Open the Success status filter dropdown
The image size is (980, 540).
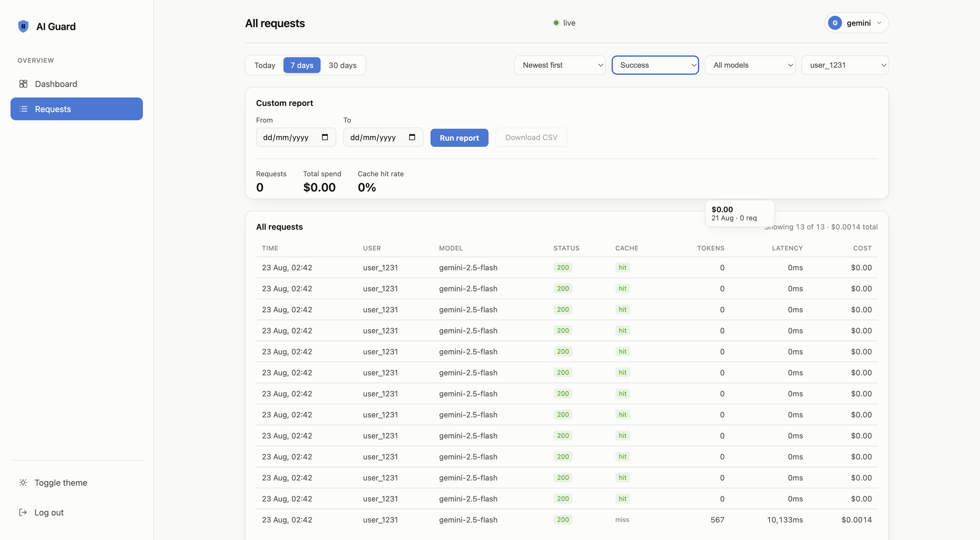pos(655,65)
